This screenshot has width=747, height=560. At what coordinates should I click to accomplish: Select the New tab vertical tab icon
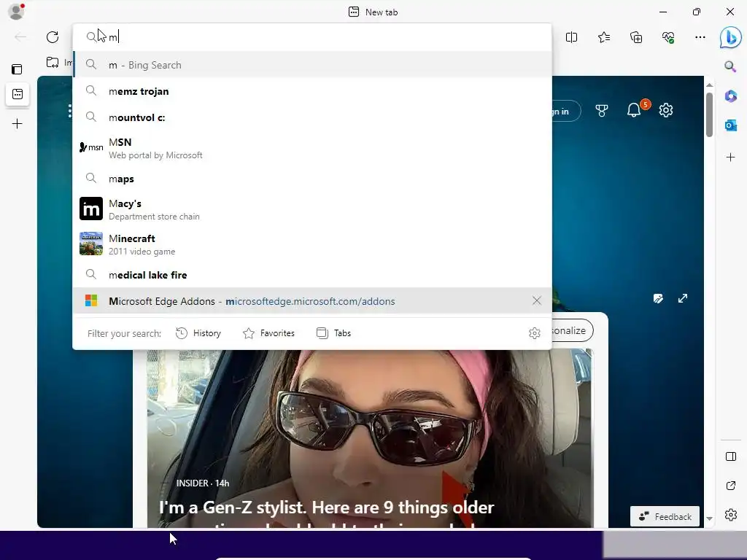(18, 94)
